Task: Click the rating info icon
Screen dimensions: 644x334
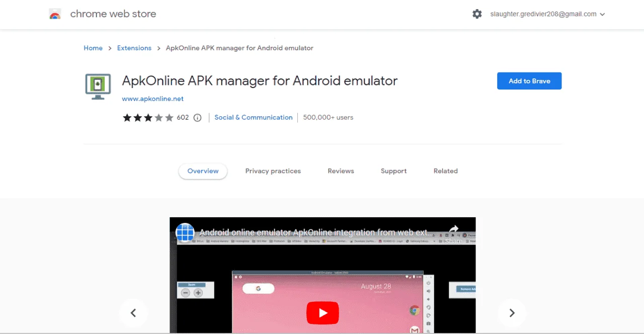Action: (x=198, y=118)
